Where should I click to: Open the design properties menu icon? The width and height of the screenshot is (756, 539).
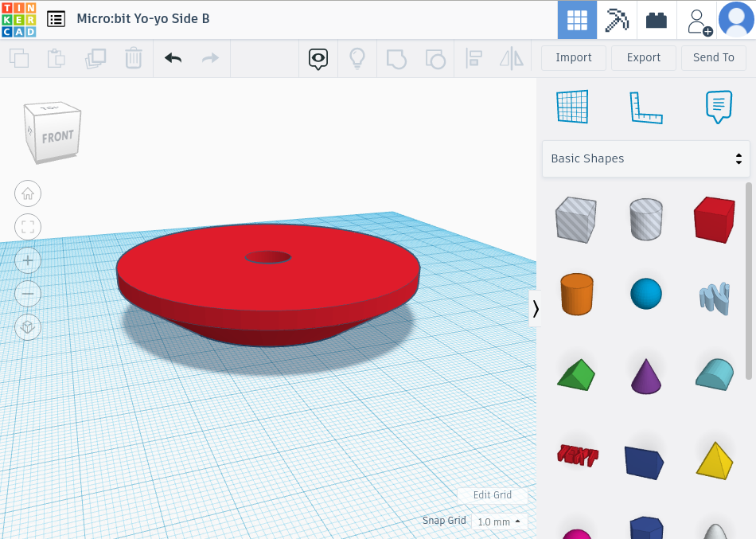point(55,18)
